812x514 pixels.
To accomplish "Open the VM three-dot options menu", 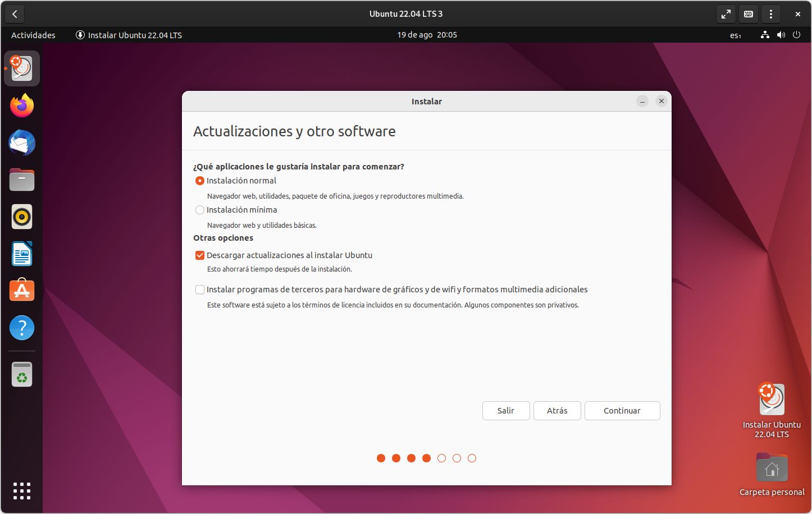I will tap(770, 14).
